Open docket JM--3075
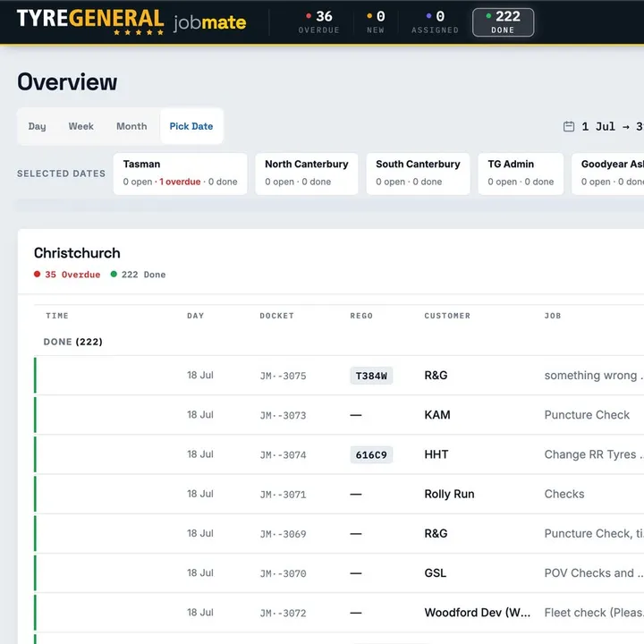 (x=283, y=376)
